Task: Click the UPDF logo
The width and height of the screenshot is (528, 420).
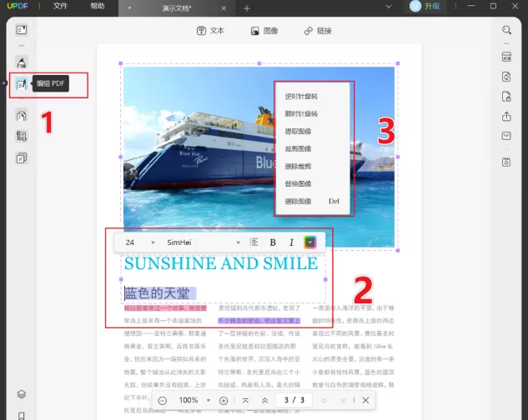Action: click(18, 6)
